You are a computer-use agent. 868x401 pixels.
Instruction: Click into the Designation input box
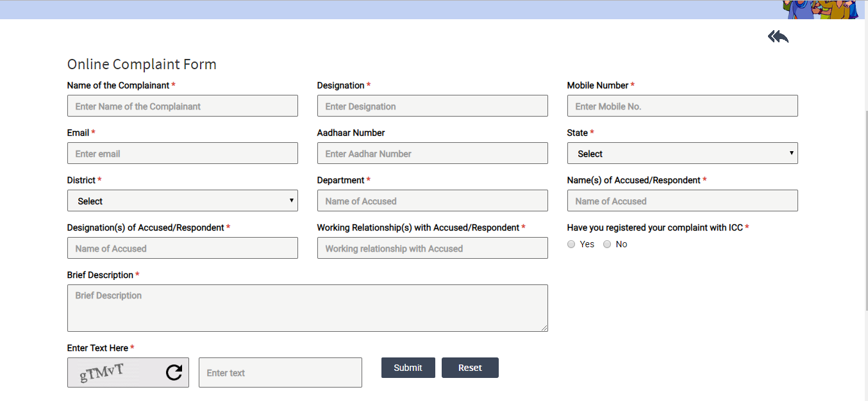[432, 106]
